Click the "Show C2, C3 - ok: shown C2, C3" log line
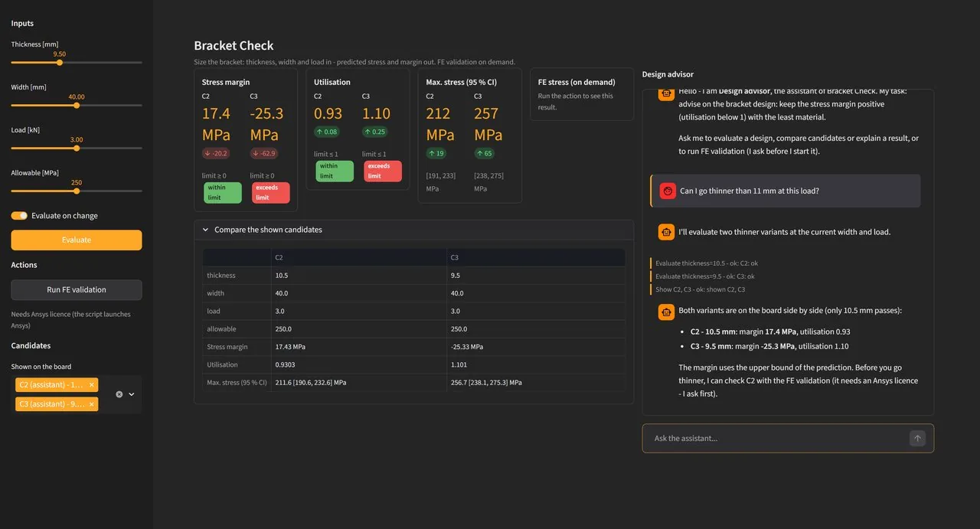The image size is (980, 529). click(x=700, y=289)
